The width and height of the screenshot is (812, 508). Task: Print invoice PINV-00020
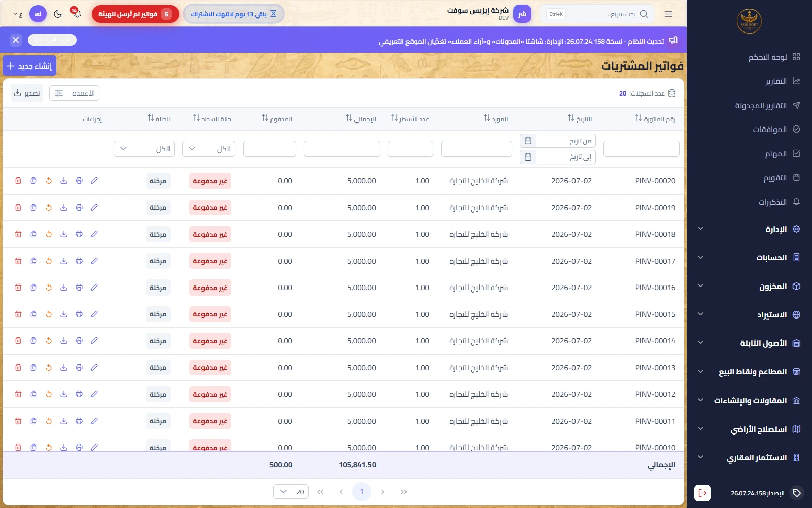pyautogui.click(x=79, y=181)
